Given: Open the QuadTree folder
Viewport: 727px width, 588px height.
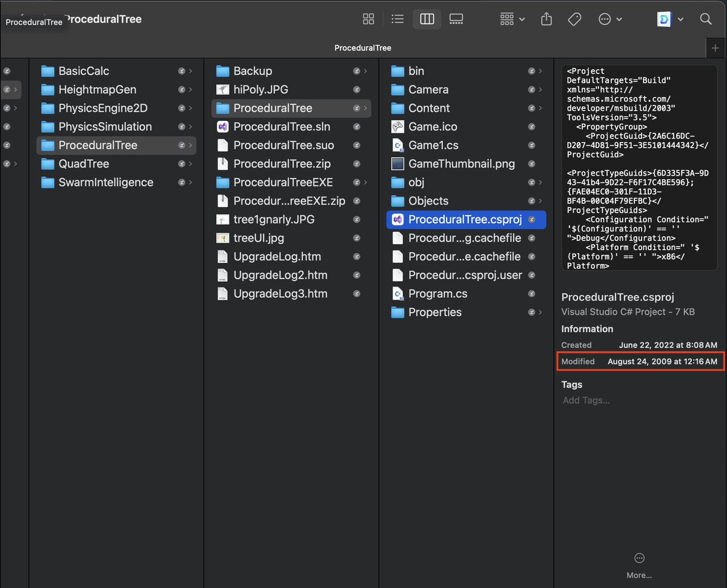Looking at the screenshot, I should click(x=118, y=164).
